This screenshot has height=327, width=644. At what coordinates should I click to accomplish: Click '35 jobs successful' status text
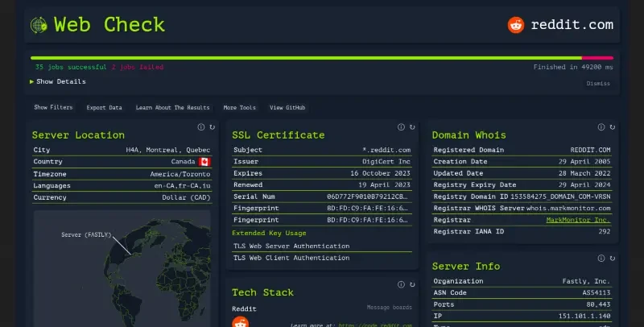71,67
